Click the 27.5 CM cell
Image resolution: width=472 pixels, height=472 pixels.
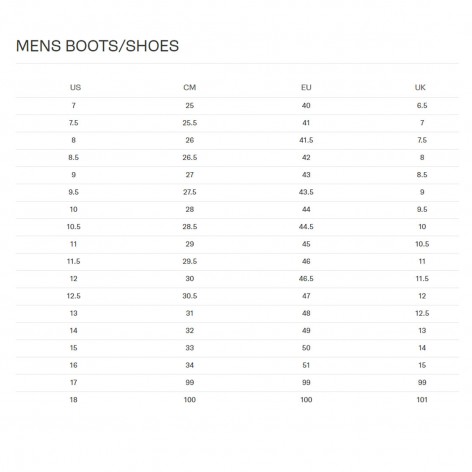pos(190,192)
